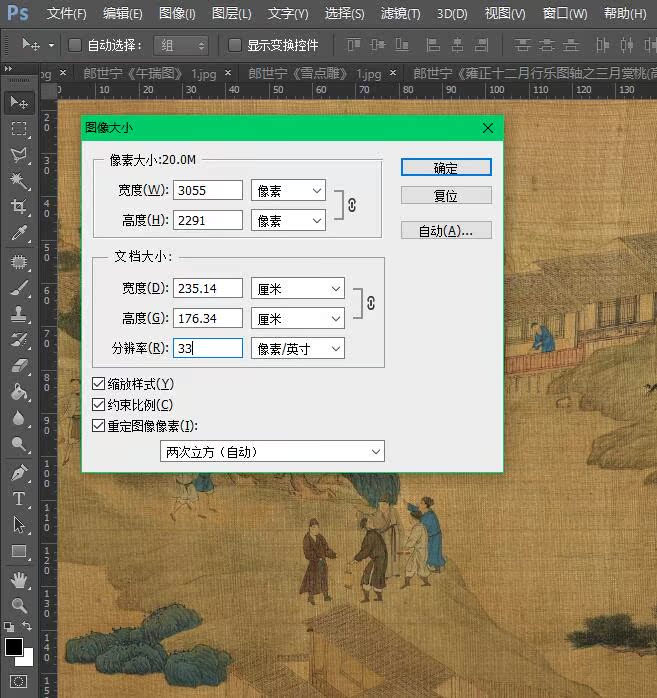Click the pixel height field 2291
This screenshot has height=698, width=657.
tap(208, 220)
